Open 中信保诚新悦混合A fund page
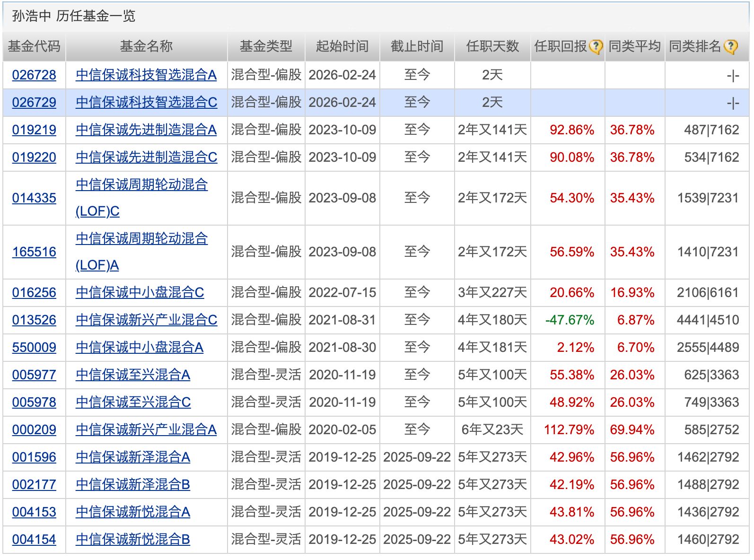 133,512
